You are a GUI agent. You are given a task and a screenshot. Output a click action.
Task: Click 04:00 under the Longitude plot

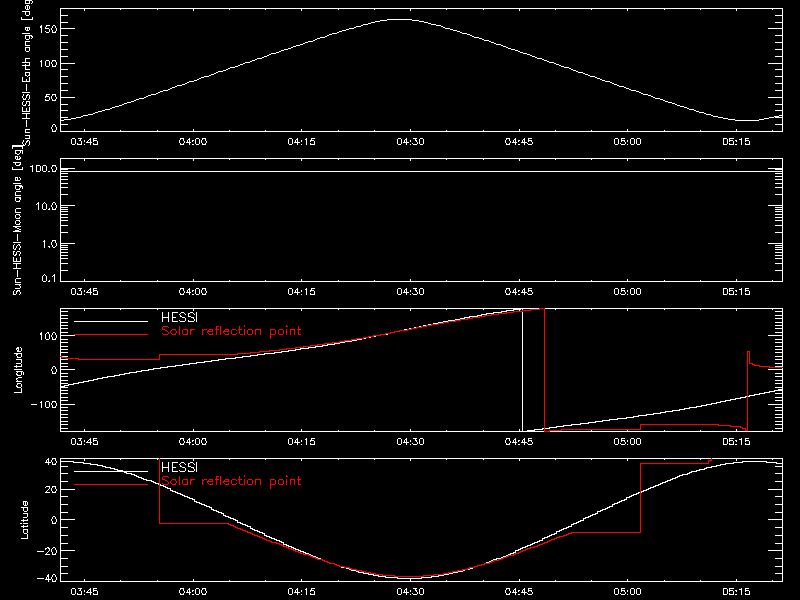[193, 441]
